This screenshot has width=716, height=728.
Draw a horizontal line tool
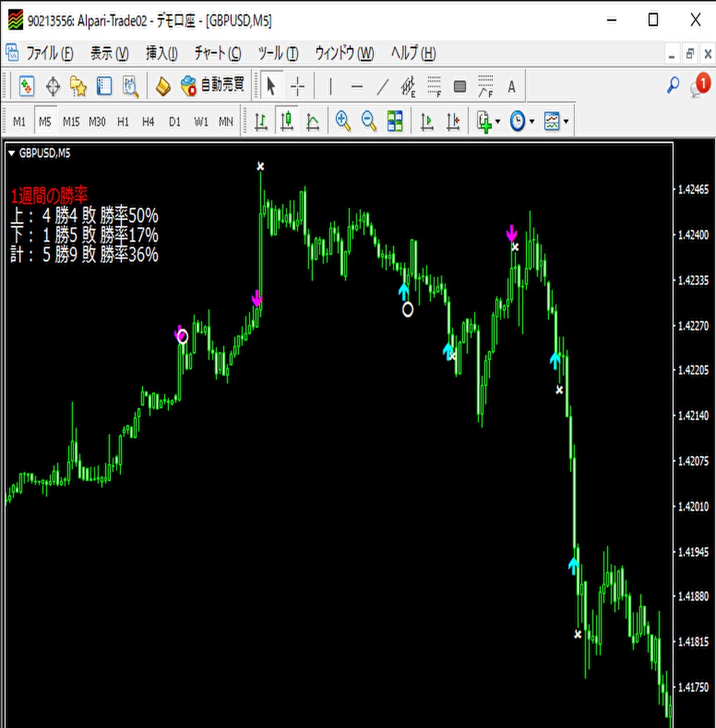coord(357,86)
